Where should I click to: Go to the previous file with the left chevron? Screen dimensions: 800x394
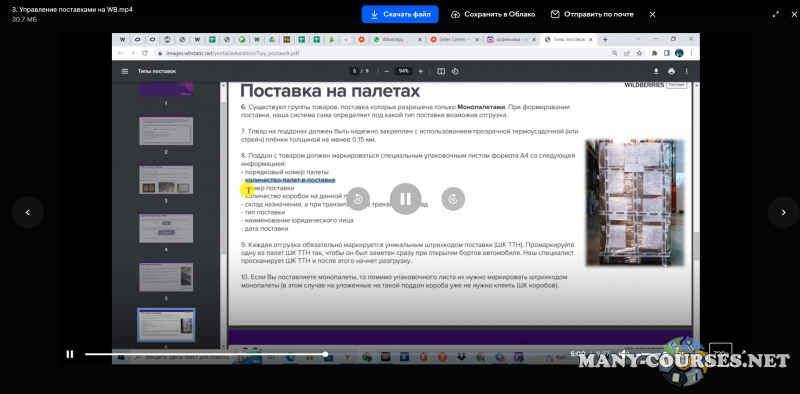click(28, 212)
